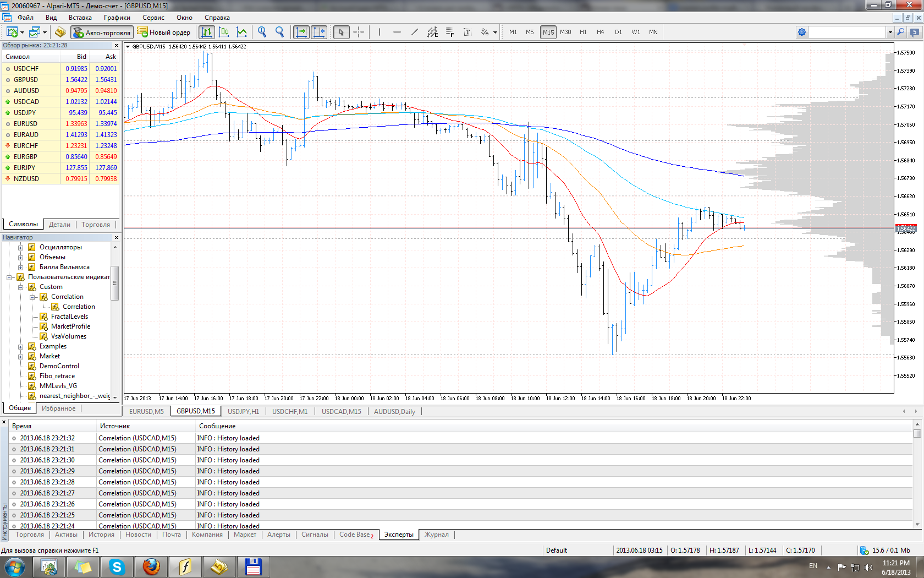Viewport: 924px width, 578px height.
Task: Click the Новый ордер button
Action: click(x=164, y=32)
